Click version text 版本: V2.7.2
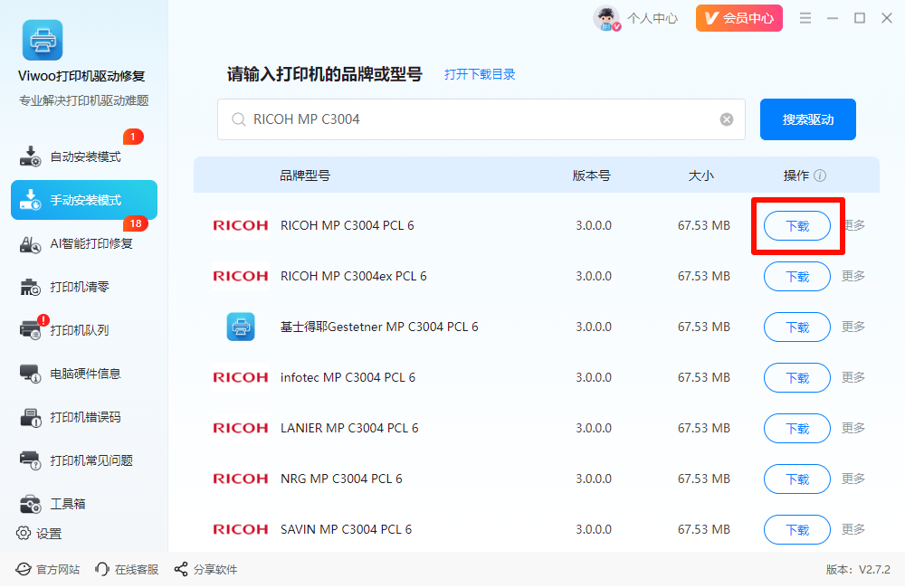The image size is (905, 588). (x=858, y=570)
